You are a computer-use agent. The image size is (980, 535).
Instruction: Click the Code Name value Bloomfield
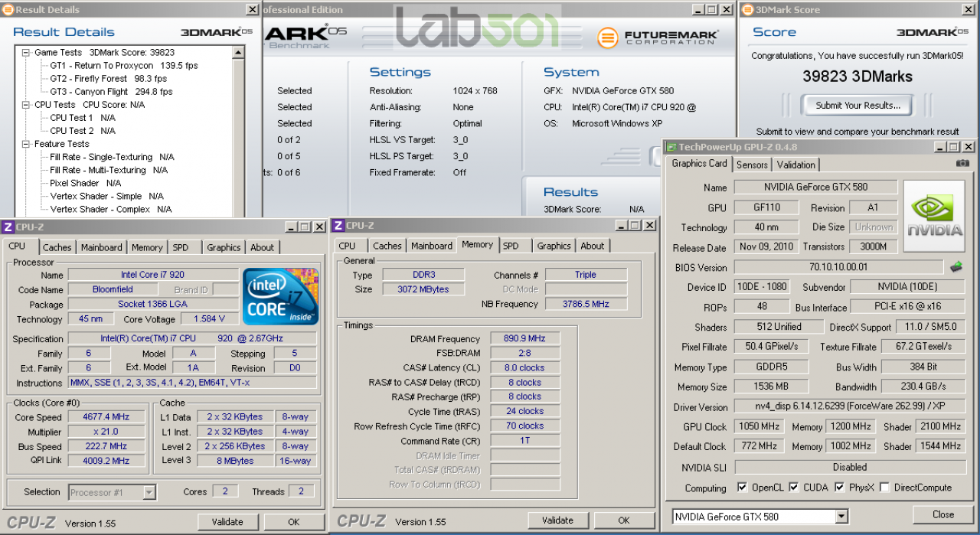[x=113, y=289]
